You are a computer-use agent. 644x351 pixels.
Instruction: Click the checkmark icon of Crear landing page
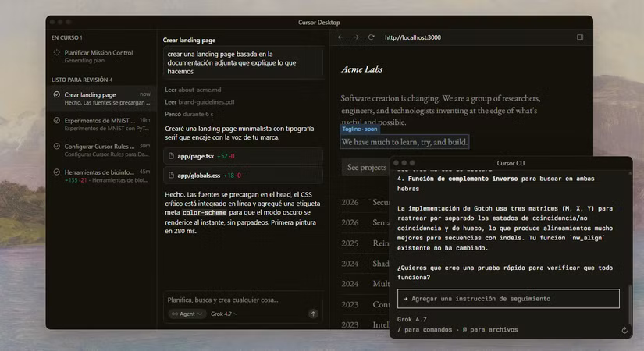coord(57,95)
